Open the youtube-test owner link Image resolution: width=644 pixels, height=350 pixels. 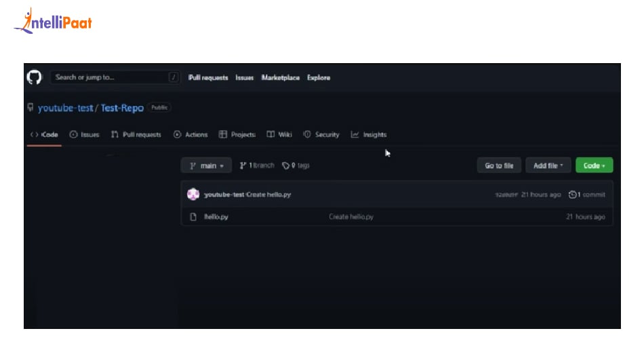65,108
